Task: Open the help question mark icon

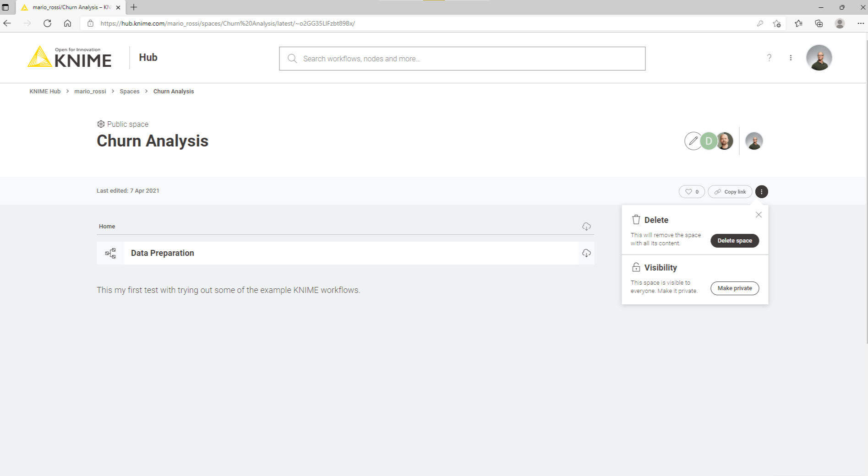Action: pyautogui.click(x=769, y=58)
